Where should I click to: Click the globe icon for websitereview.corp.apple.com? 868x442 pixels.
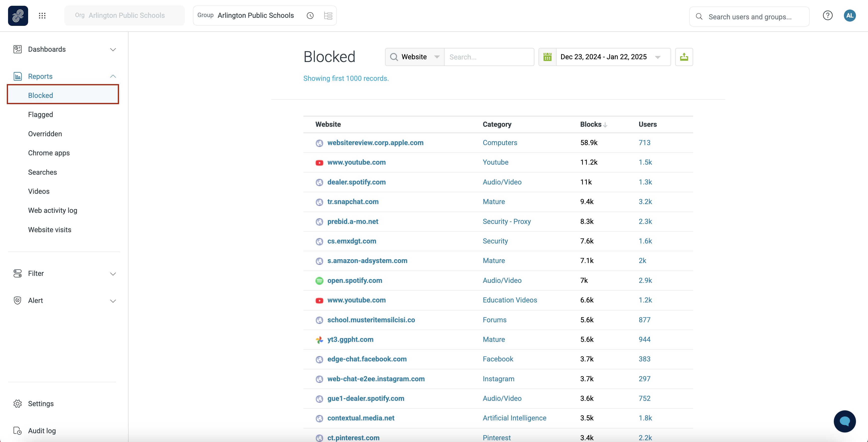tap(319, 143)
